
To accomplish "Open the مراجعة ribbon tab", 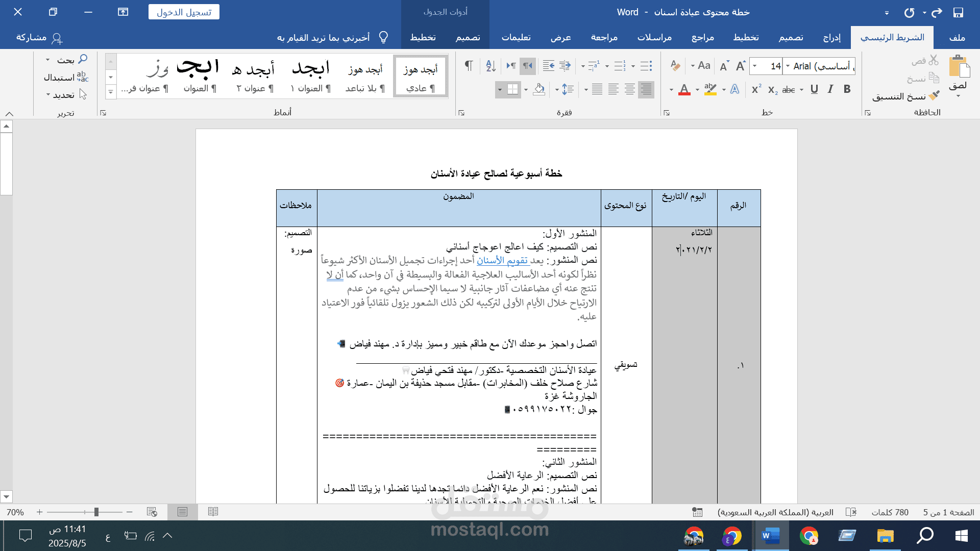I will pos(605,37).
